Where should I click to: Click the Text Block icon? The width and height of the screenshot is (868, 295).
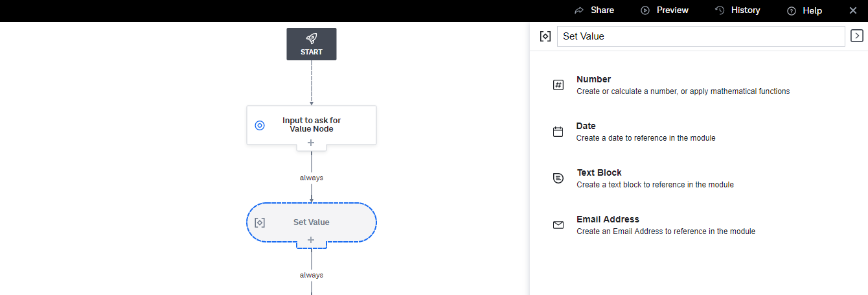[558, 178]
